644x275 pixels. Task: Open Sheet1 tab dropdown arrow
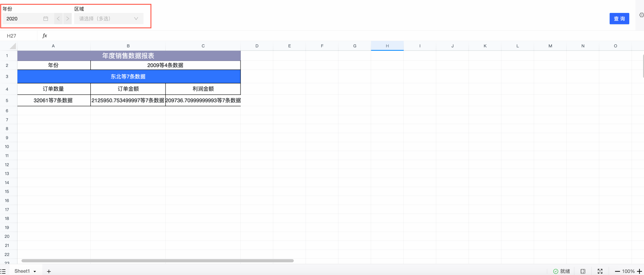point(35,272)
